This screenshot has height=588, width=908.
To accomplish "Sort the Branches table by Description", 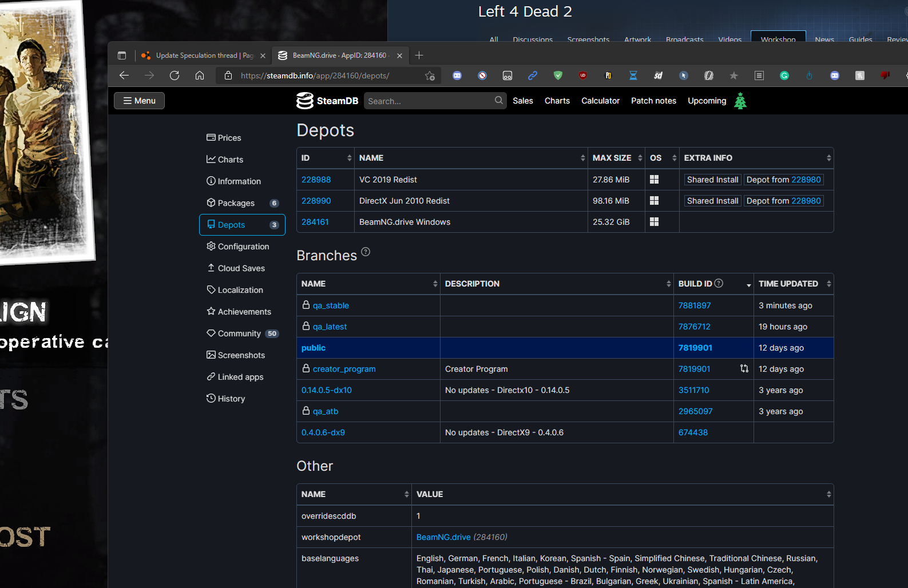I will [x=557, y=284].
